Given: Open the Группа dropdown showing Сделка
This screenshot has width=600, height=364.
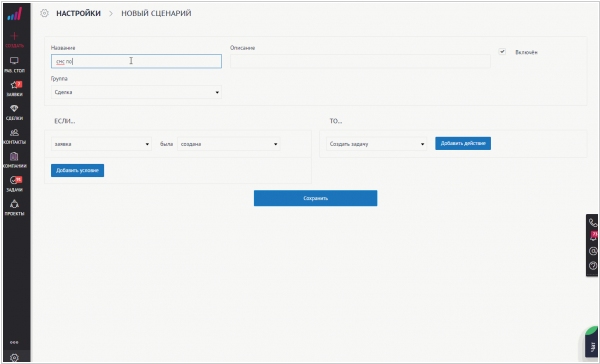Looking at the screenshot, I should 136,92.
